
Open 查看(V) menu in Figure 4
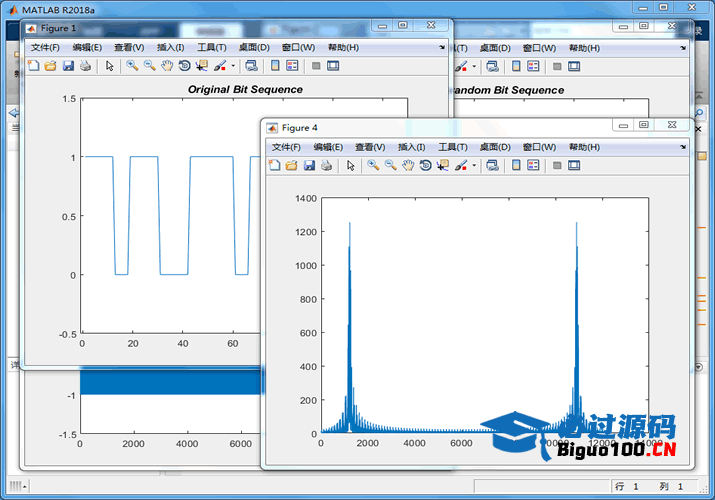(x=370, y=147)
